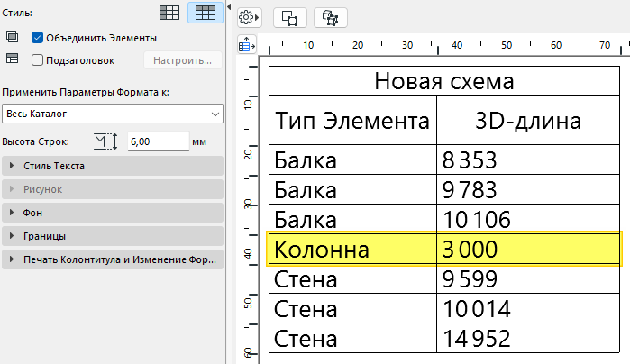
Task: Select the Новая схема title cell
Action: [x=444, y=81]
